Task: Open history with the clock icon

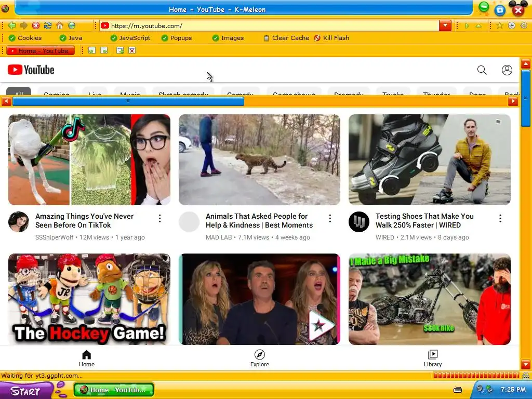Action: [x=512, y=25]
